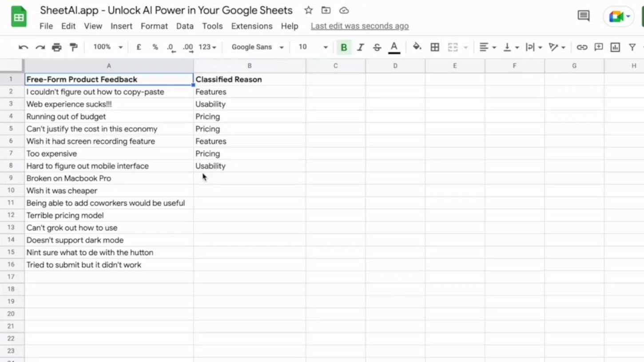Open the fill color picker
This screenshot has height=362, width=644.
coord(417,47)
